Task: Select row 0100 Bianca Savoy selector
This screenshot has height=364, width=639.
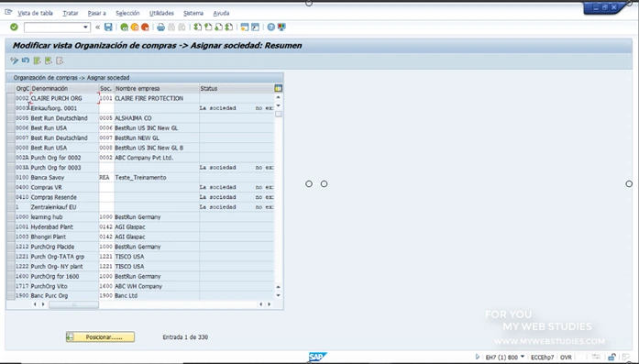Action: click(11, 177)
